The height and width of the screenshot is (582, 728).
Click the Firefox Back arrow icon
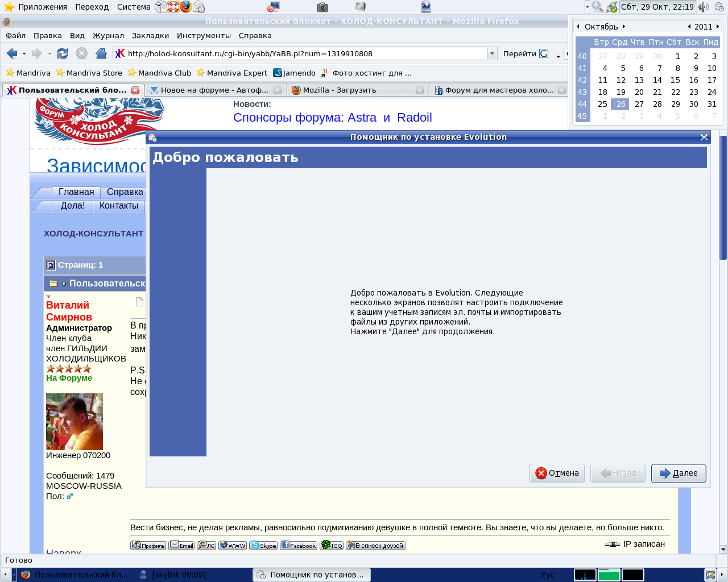pos(12,53)
